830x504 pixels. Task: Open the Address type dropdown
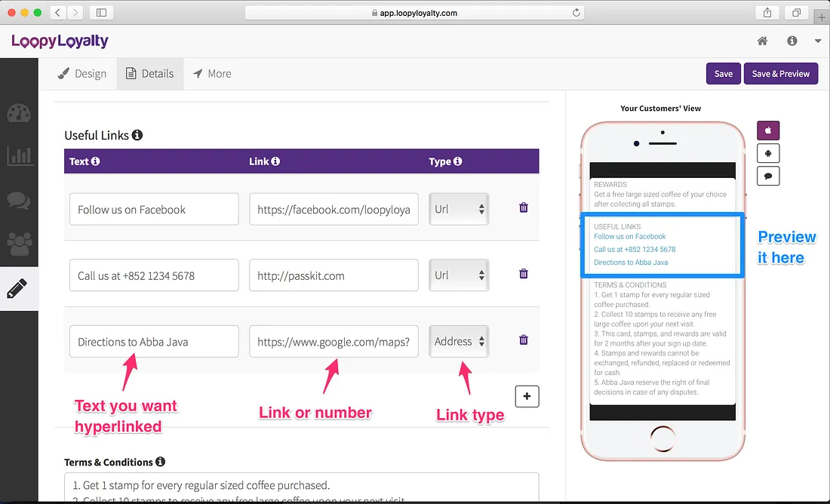point(459,342)
